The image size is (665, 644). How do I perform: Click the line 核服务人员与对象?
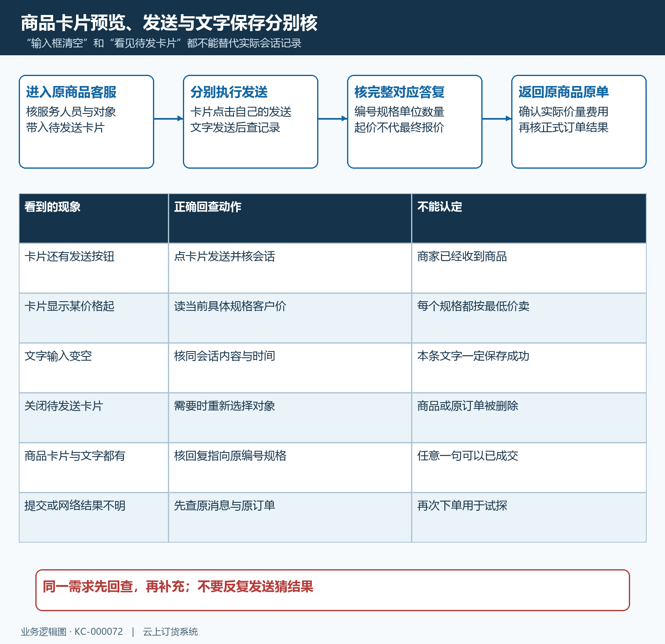click(71, 112)
